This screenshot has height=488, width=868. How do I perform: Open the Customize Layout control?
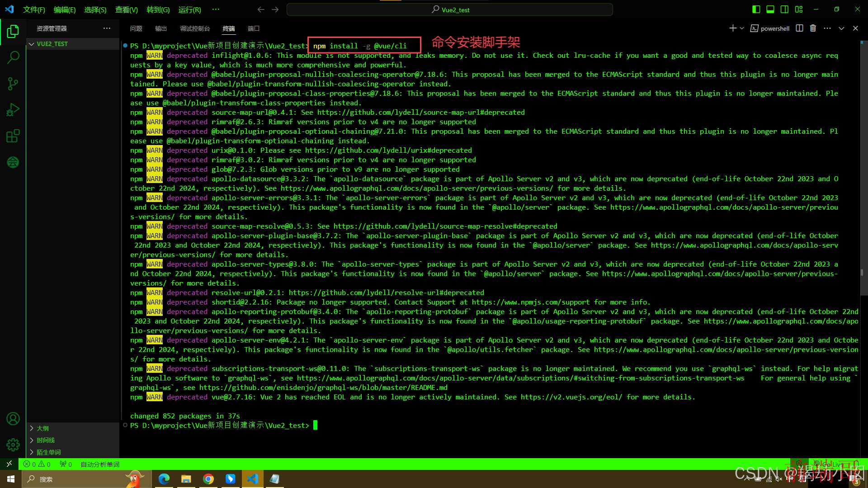pos(799,9)
